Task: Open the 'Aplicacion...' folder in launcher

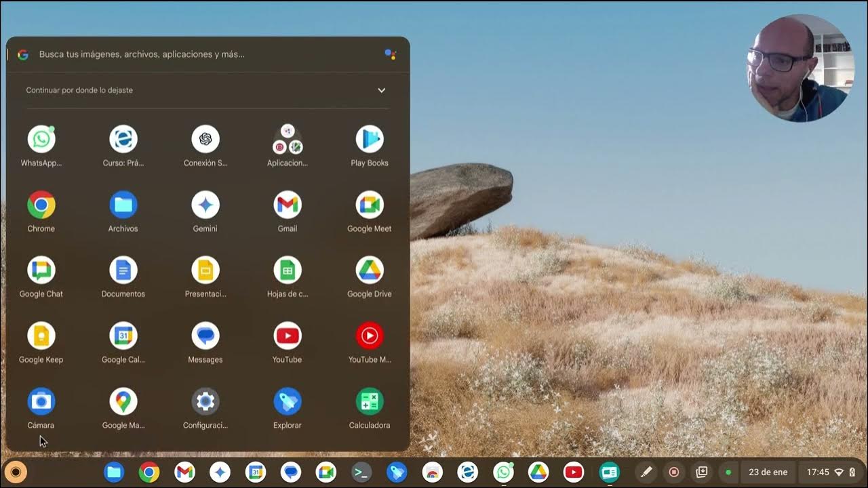Action: [288, 139]
